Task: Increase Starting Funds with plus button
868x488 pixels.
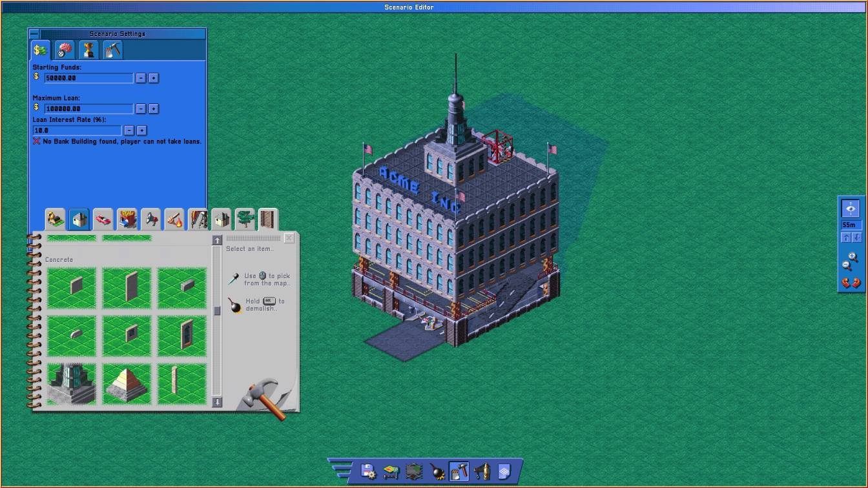Action: [154, 78]
